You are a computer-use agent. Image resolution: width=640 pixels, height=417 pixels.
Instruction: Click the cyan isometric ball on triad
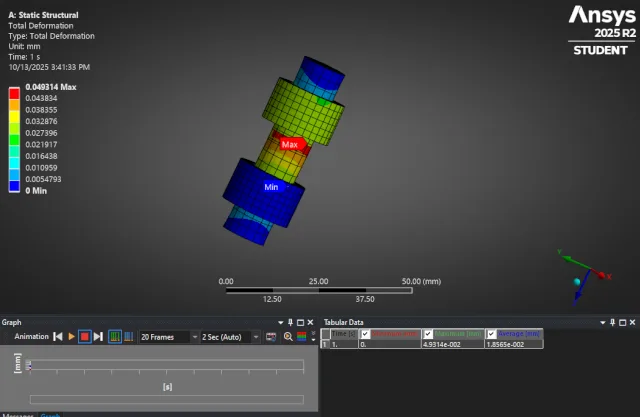(x=577, y=282)
